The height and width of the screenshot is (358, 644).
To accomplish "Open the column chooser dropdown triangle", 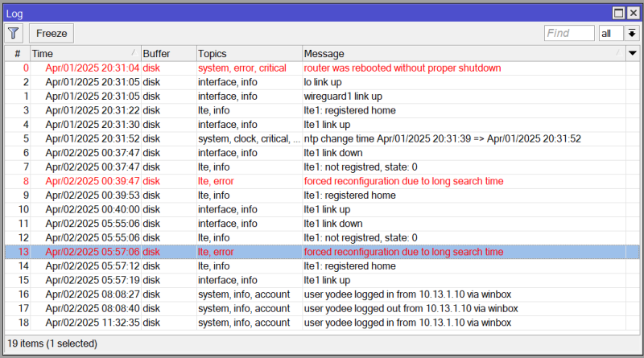I will [633, 53].
